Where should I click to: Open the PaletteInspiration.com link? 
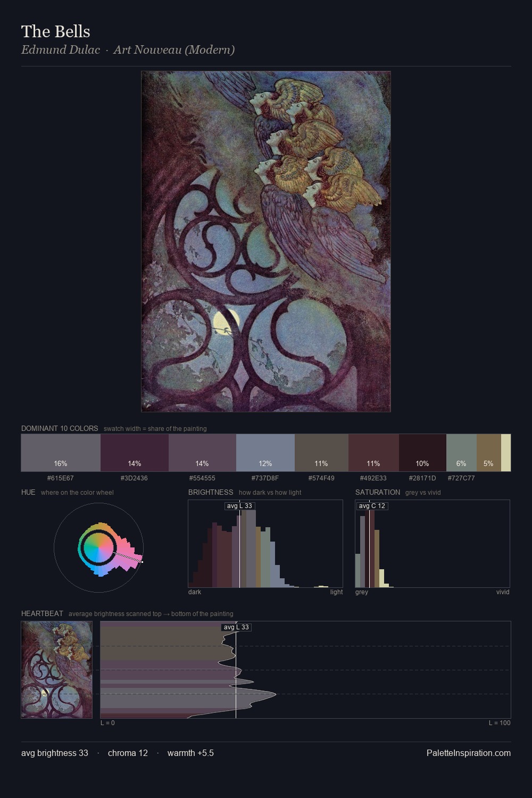point(469,753)
